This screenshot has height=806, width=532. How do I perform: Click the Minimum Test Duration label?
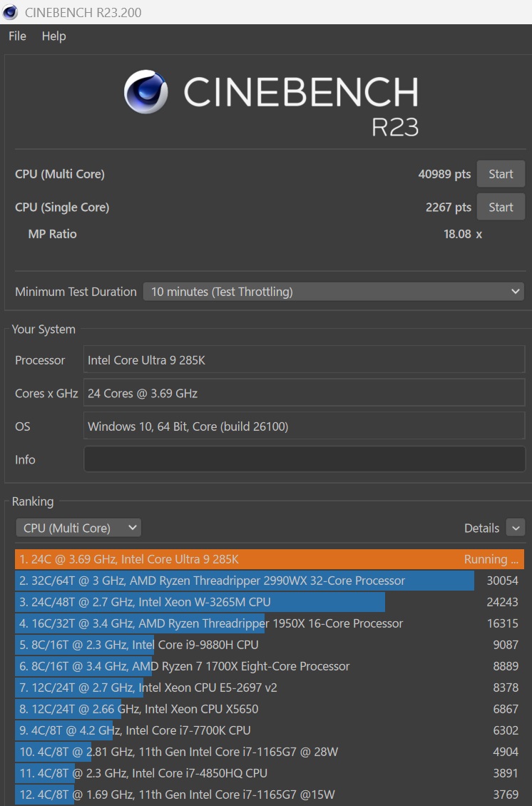[x=76, y=292]
